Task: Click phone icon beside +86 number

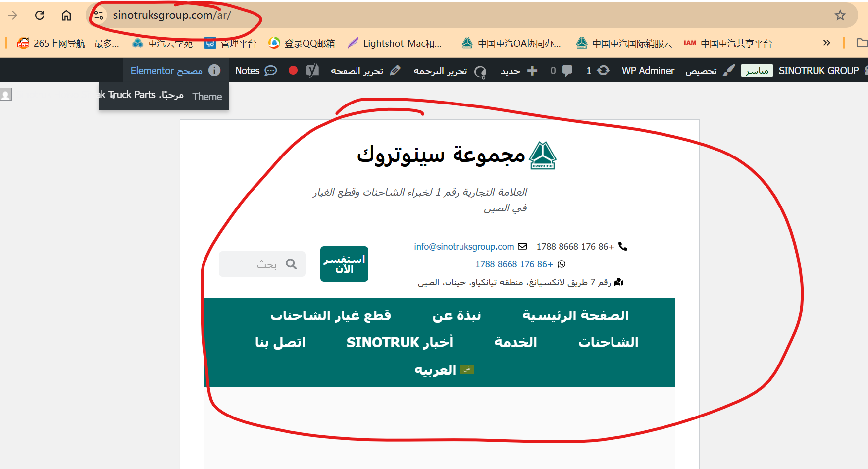Action: pos(623,246)
